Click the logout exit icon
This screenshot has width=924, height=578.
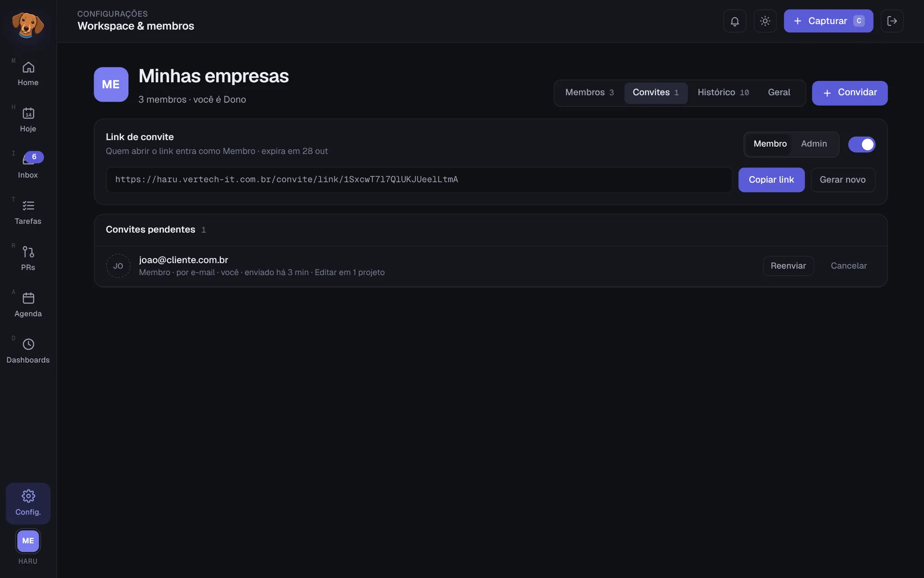(892, 21)
